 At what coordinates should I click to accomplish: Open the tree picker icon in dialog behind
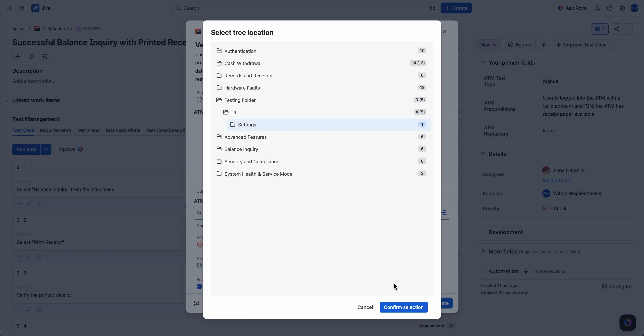tap(444, 213)
